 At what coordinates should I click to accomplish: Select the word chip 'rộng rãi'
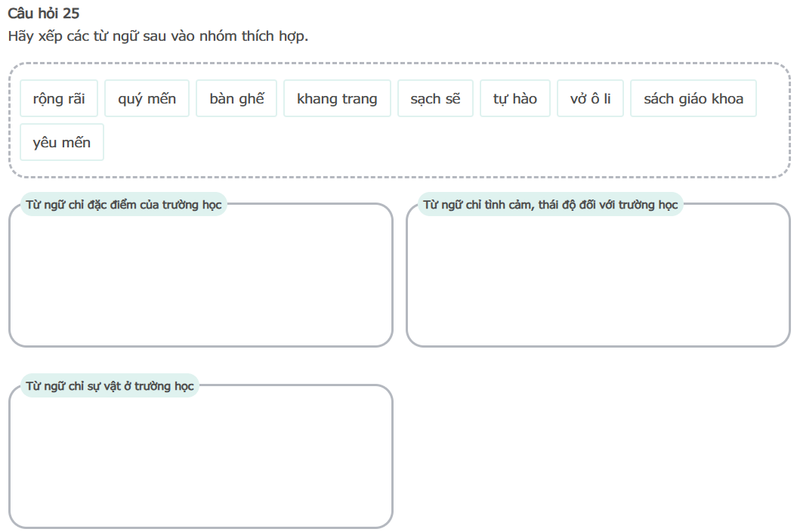click(x=59, y=99)
